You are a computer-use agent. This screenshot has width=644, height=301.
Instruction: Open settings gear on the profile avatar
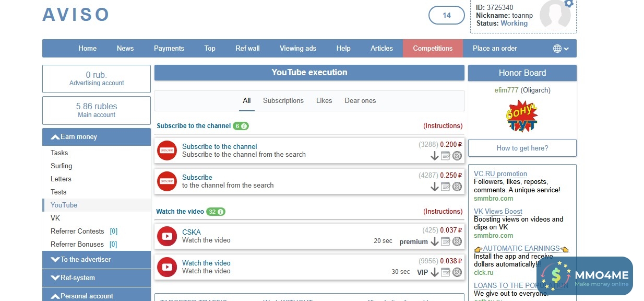(x=569, y=3)
